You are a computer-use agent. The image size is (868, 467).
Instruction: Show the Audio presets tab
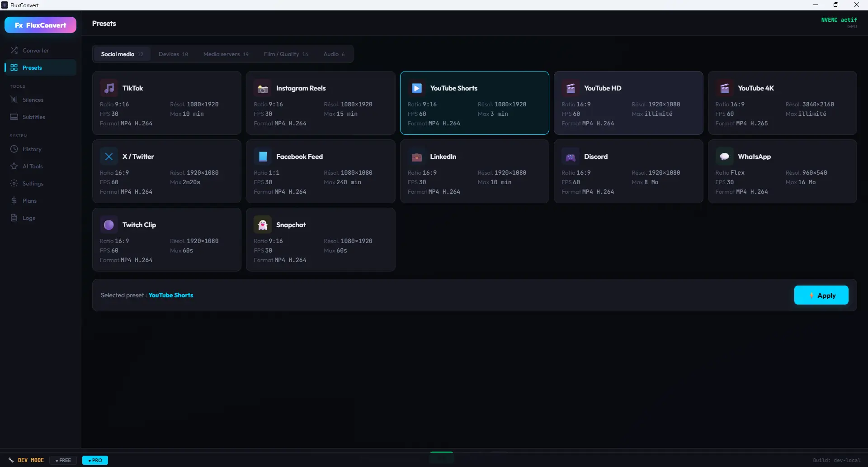pyautogui.click(x=334, y=54)
